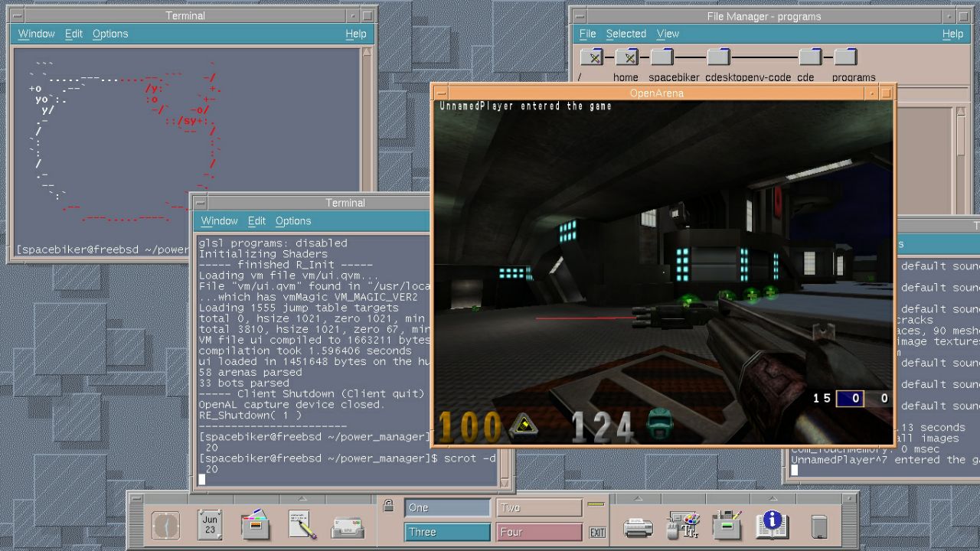Screen dimensions: 980x551
Task: Switch to workspace Two
Action: pyautogui.click(x=539, y=507)
